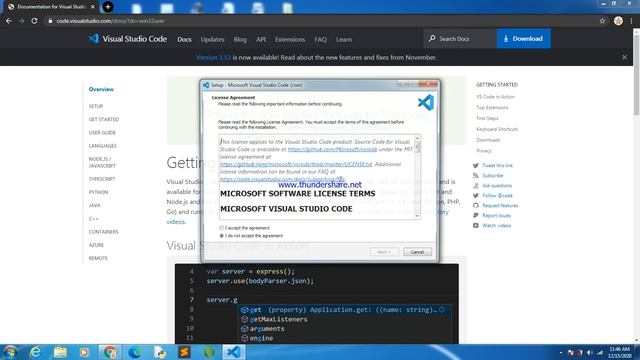Open the FAQ menu item
640x360 pixels.
(x=320, y=40)
